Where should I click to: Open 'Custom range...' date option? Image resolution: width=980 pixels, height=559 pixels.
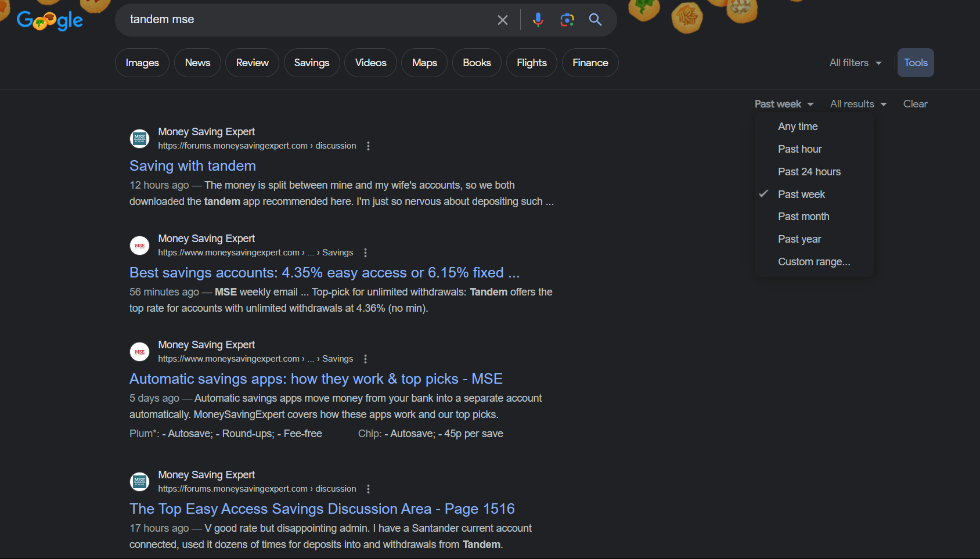[814, 262]
